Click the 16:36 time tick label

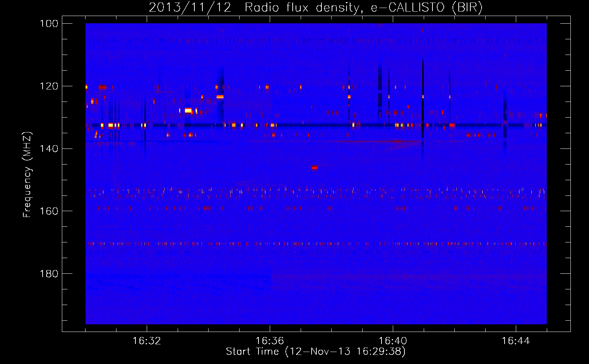click(x=270, y=341)
